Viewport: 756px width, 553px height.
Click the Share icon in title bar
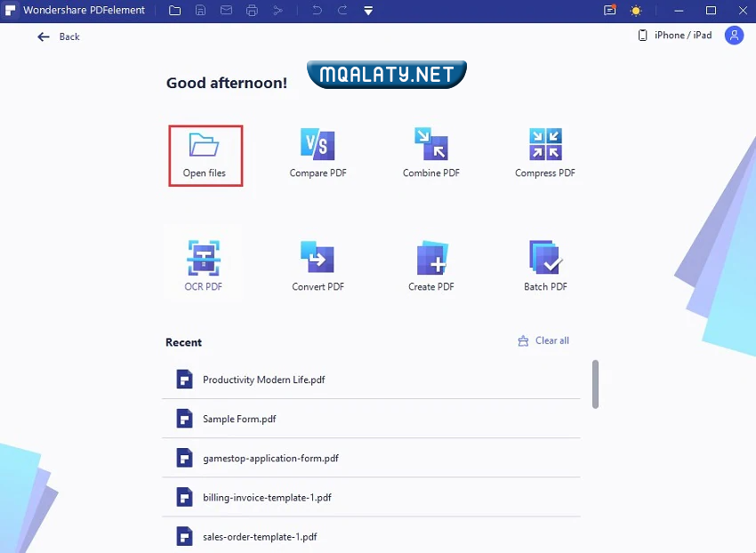[x=277, y=10]
